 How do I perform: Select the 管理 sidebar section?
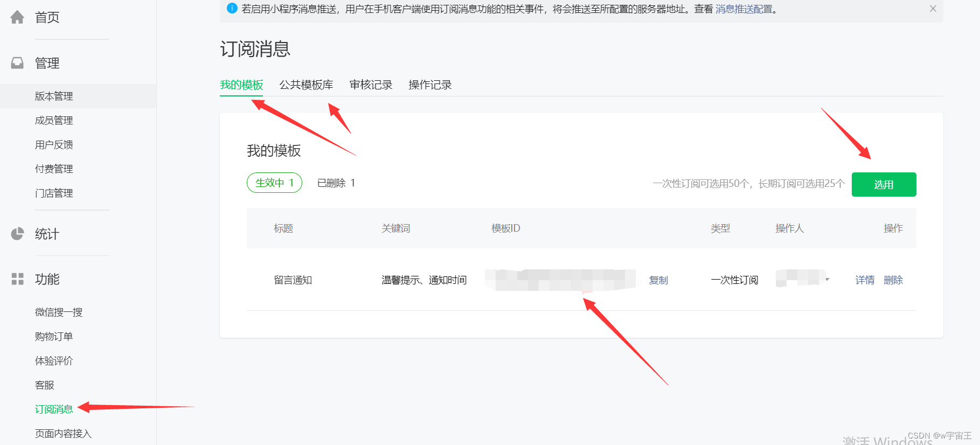[47, 63]
